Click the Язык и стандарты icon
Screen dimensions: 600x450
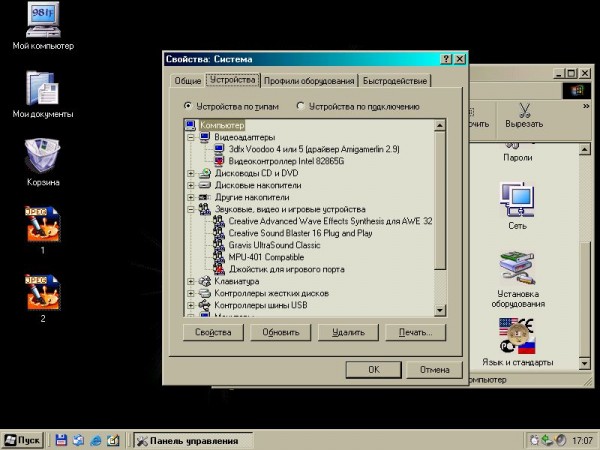point(517,336)
